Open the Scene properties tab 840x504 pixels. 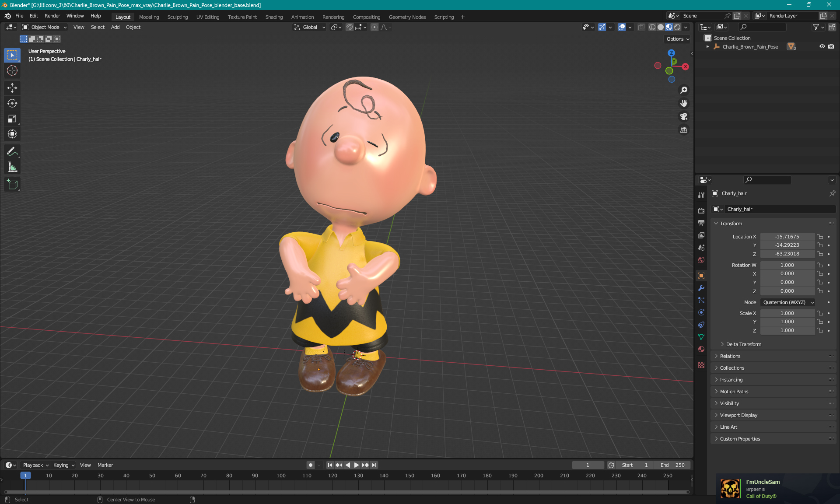tap(701, 247)
